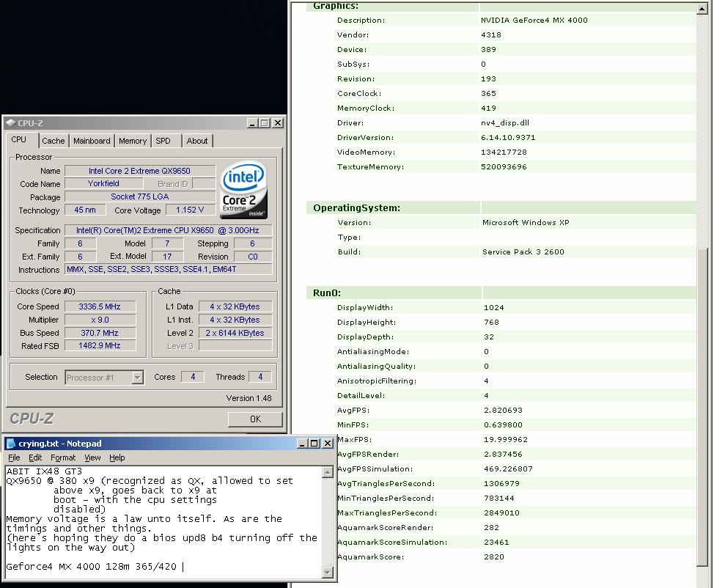Minimize the crying.txt Notepad window

pos(302,443)
